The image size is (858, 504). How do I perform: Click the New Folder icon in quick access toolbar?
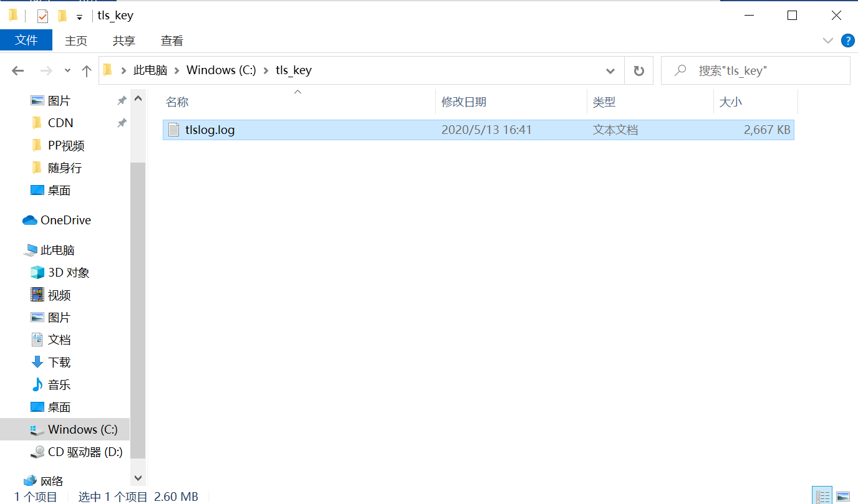62,16
